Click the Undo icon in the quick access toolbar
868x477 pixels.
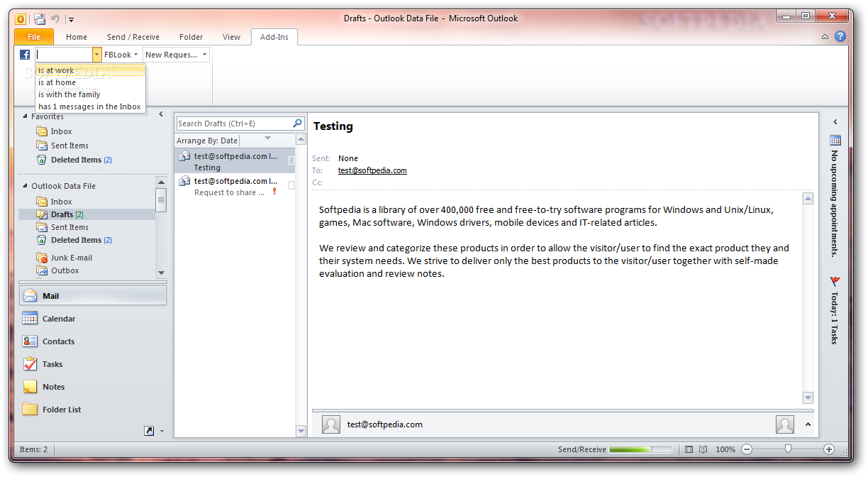[x=55, y=19]
